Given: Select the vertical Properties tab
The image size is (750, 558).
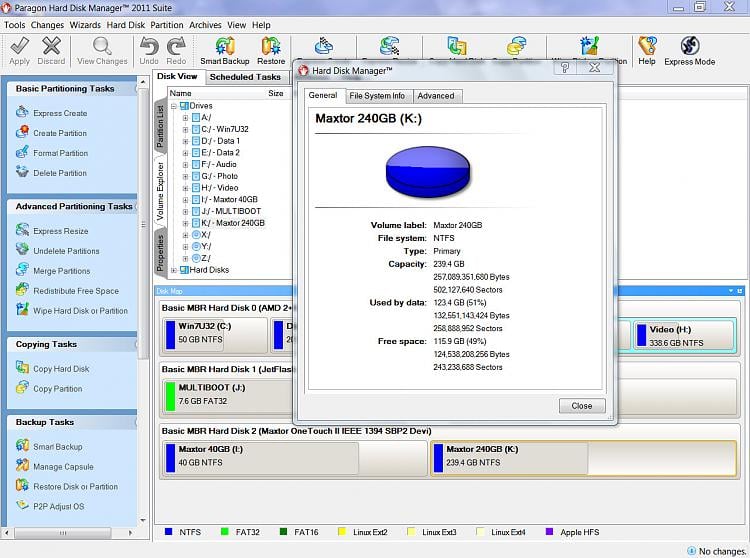Looking at the screenshot, I should coord(160,253).
